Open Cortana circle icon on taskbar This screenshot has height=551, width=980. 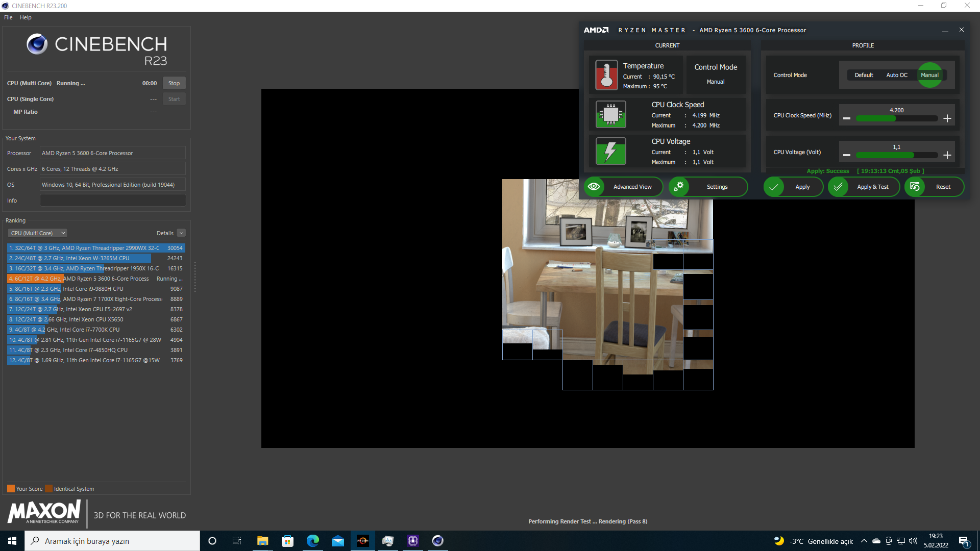tap(212, 541)
